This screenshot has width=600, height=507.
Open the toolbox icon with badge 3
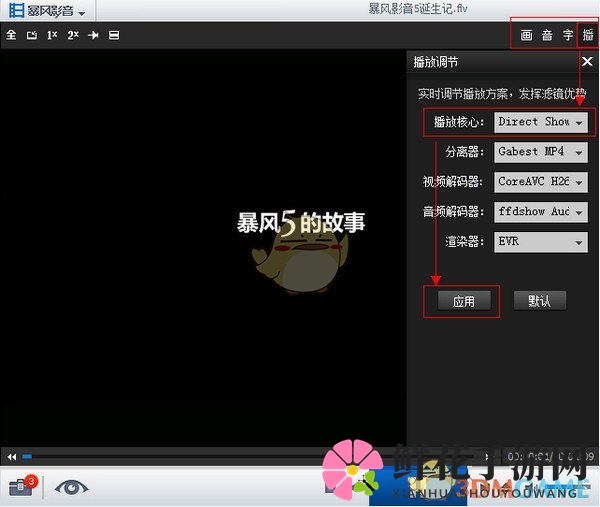pos(23,486)
